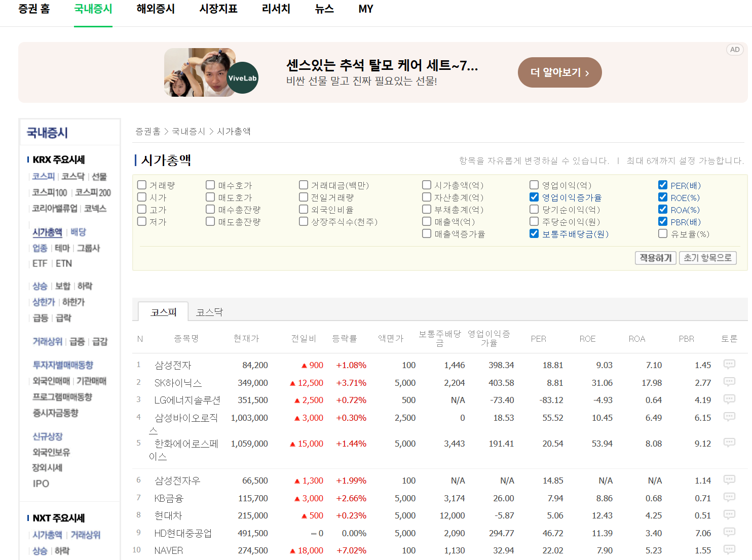Open discussion icon for 한화에어로스페이스 row
Image resolution: width=752 pixels, height=560 pixels.
[x=729, y=443]
